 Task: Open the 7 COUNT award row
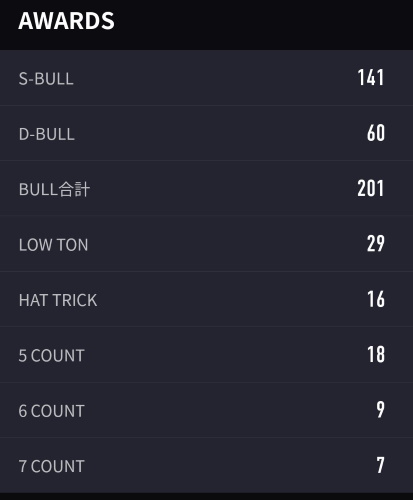click(x=206, y=465)
